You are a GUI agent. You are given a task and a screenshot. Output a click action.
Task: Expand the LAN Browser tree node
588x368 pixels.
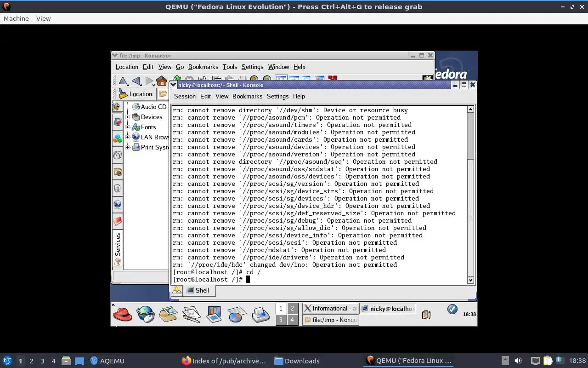[128, 137]
